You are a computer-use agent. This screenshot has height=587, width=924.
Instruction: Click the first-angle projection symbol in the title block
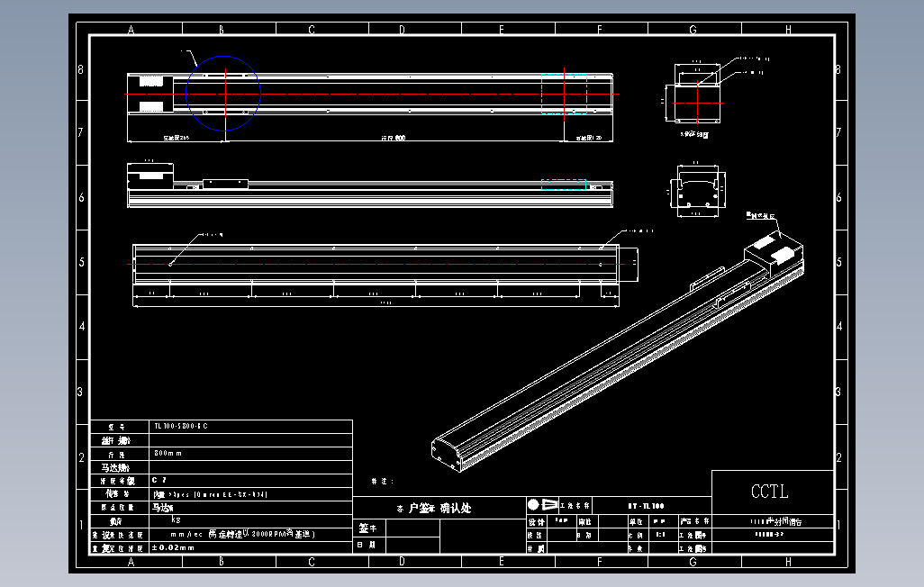click(542, 504)
